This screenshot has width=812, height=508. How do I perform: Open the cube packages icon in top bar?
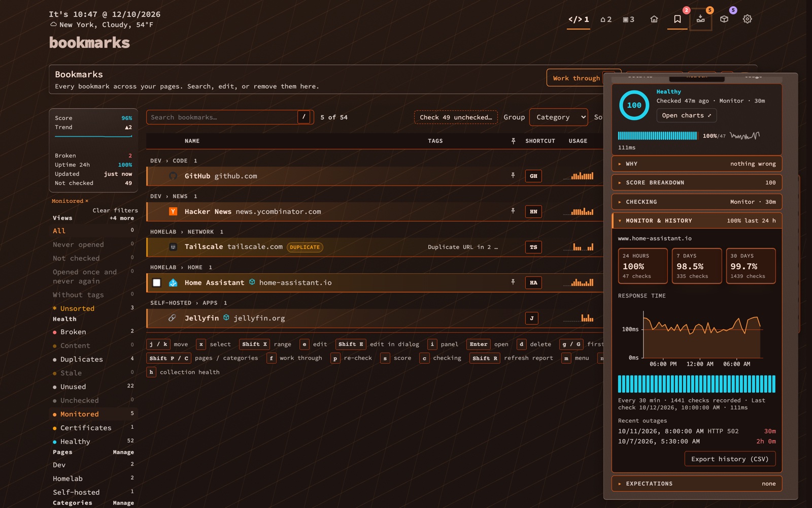(x=724, y=19)
